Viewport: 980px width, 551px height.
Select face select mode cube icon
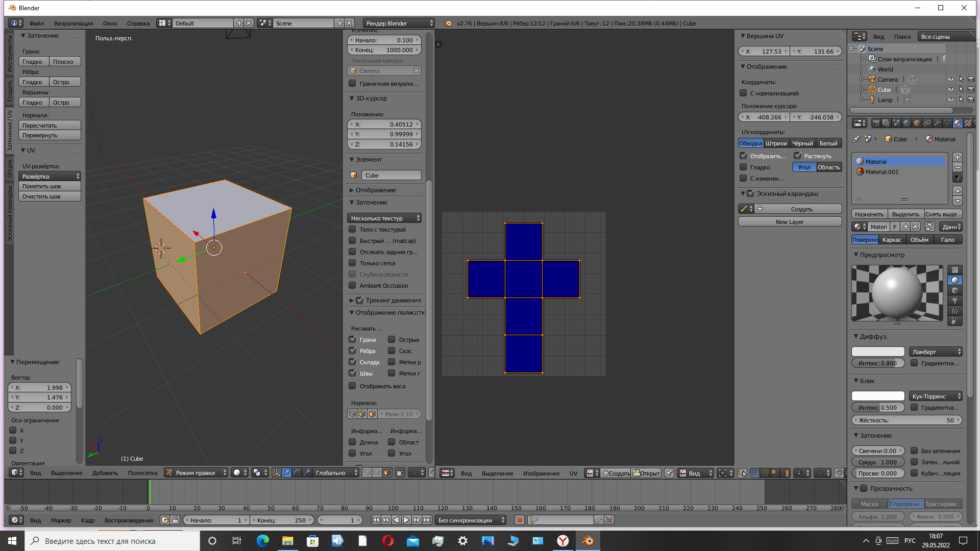(387, 473)
